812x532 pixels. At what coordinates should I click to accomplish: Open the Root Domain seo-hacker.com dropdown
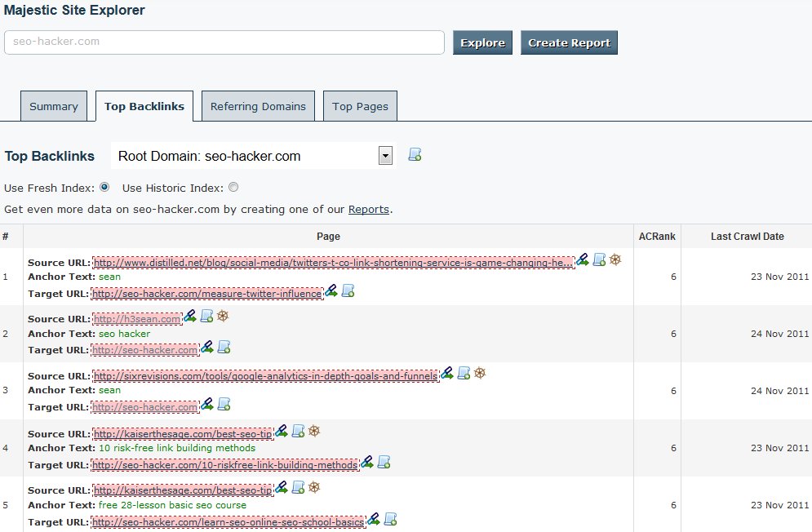(385, 156)
